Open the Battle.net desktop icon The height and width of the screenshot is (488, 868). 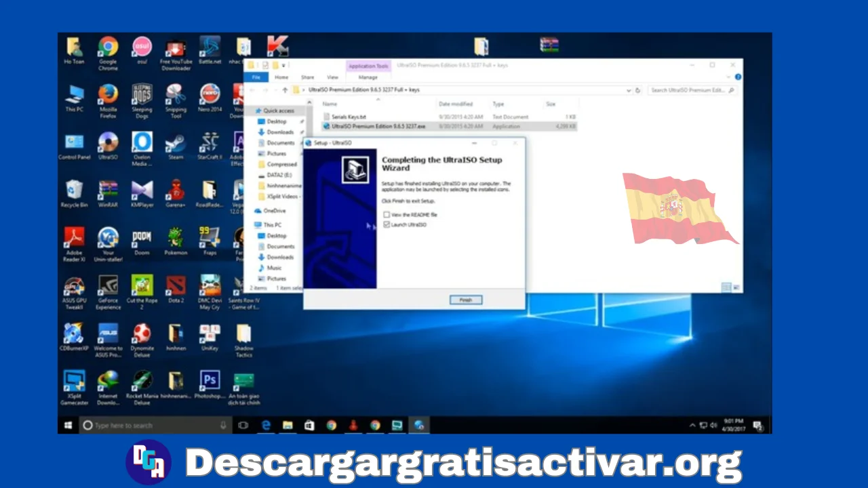[210, 52]
